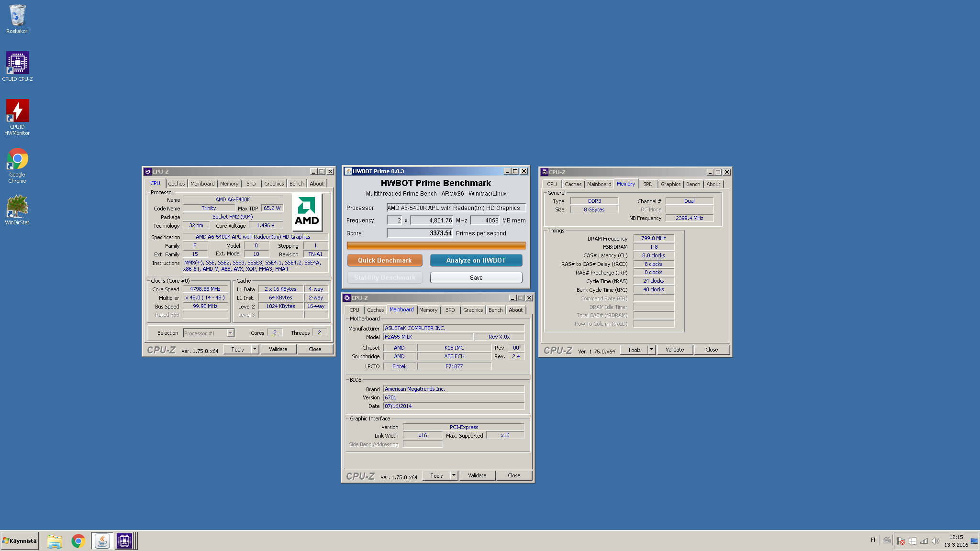Screen dimensions: 980x551
Task: Click the HWBOT Prime title bar Java icon
Action: coord(348,171)
